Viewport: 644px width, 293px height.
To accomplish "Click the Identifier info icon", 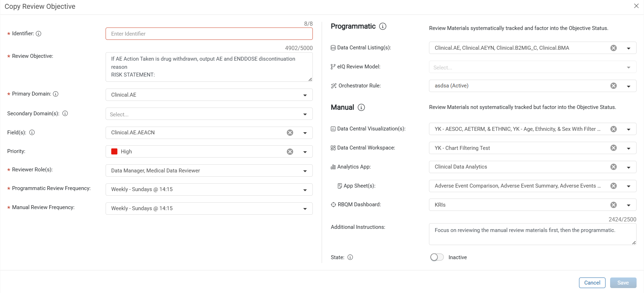I will (x=38, y=33).
